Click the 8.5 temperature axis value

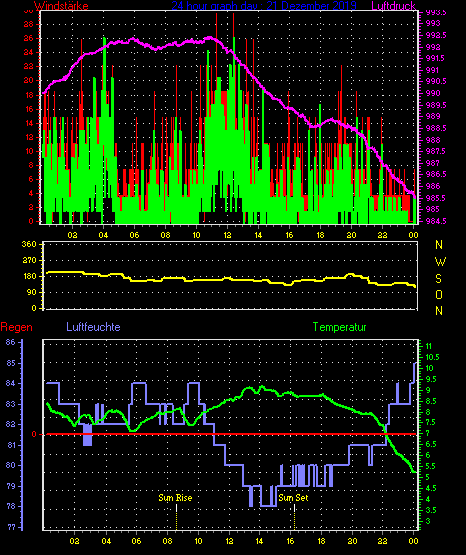tap(431, 401)
